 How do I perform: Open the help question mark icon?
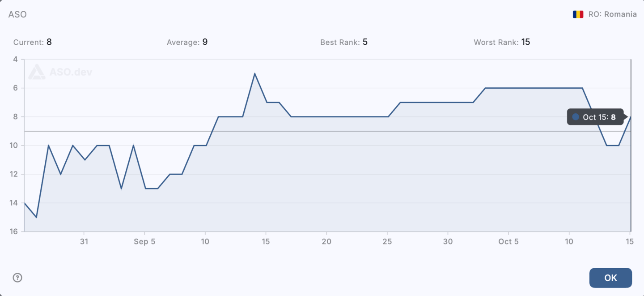pyautogui.click(x=17, y=278)
